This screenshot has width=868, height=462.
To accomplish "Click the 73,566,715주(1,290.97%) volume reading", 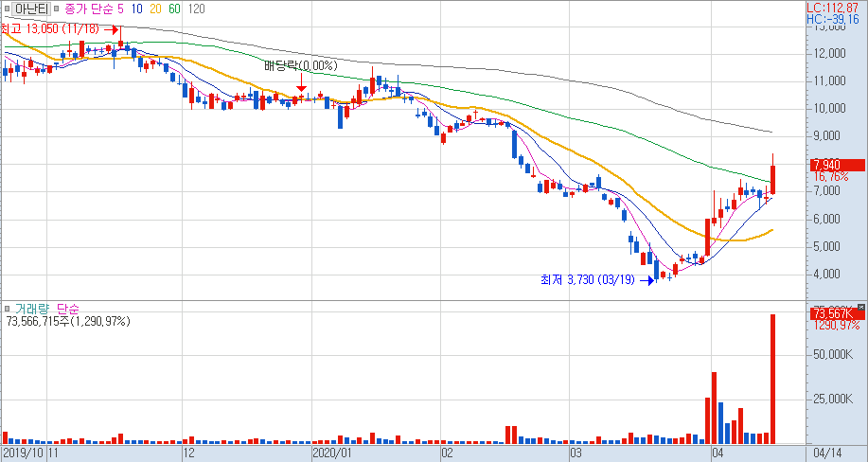I will click(x=68, y=321).
